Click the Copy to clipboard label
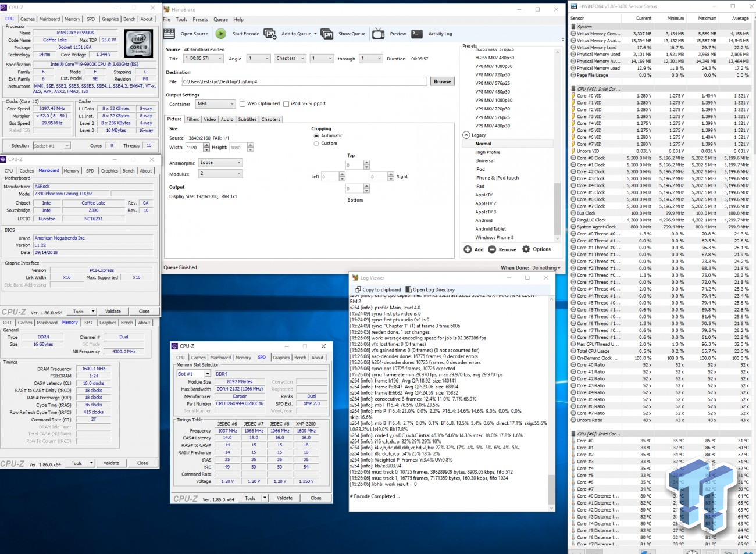 pyautogui.click(x=381, y=289)
